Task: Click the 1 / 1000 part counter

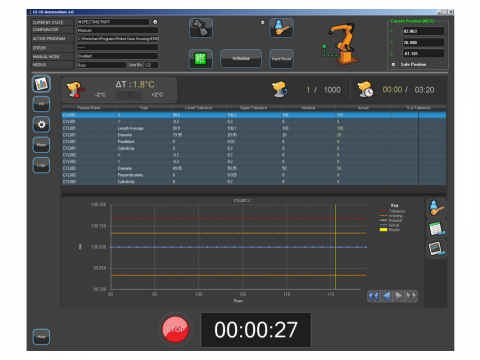Action: click(x=324, y=90)
